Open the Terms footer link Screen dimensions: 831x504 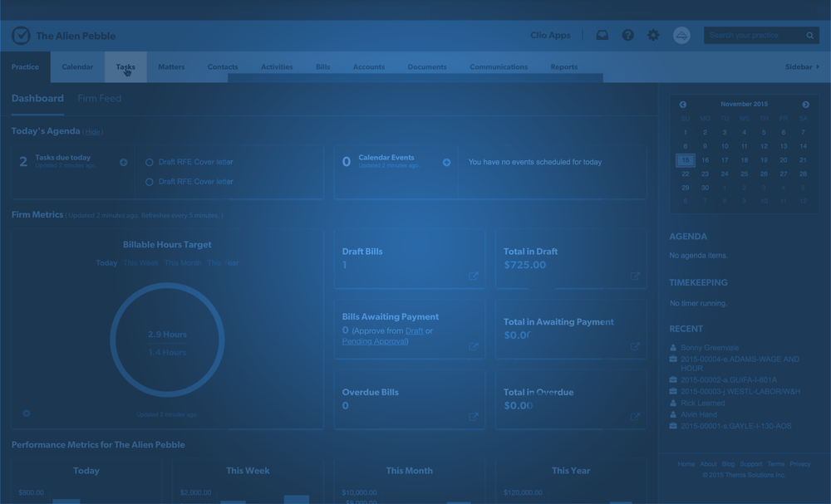[x=776, y=464]
